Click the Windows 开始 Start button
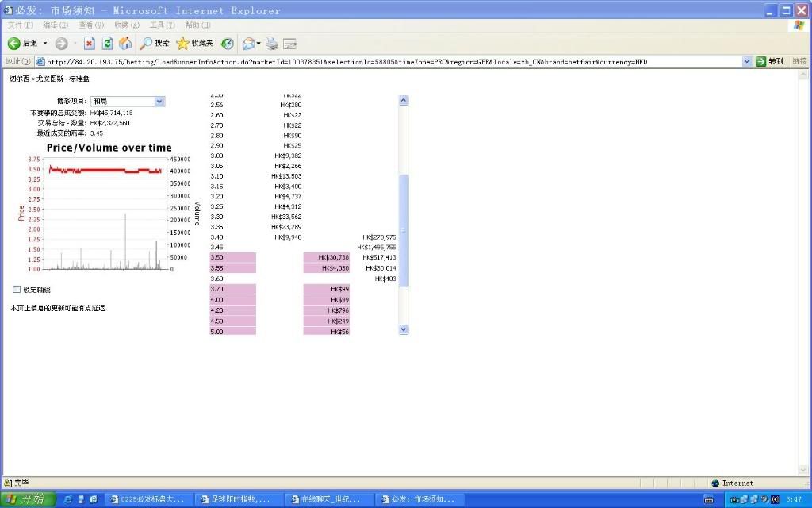Image resolution: width=812 pixels, height=508 pixels. pyautogui.click(x=28, y=499)
